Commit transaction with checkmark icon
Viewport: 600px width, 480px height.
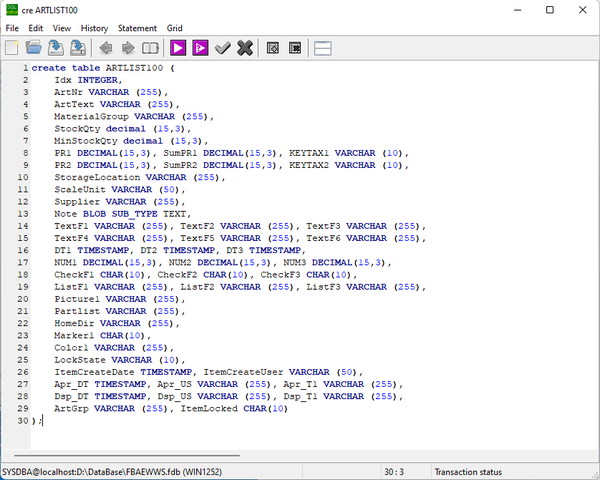coord(222,48)
